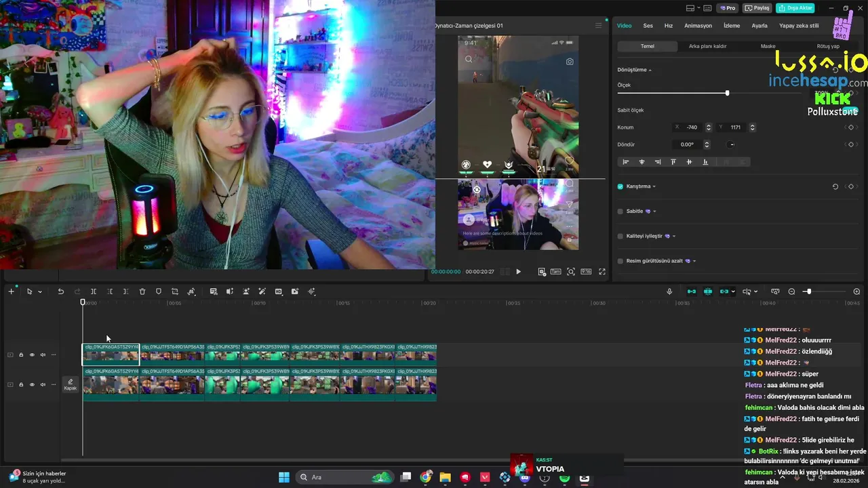Click the HD quality icon in timeline toolbar
The image size is (868, 488).
pyautogui.click(x=279, y=291)
